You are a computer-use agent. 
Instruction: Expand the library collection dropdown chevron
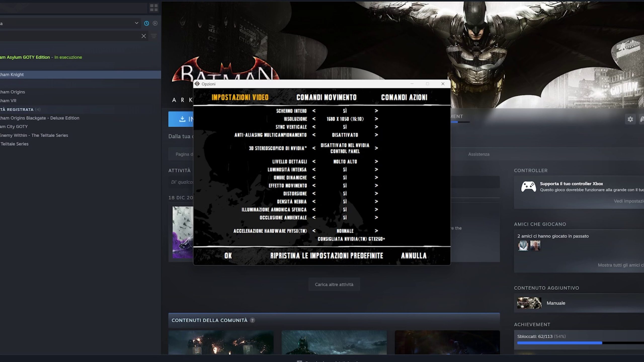click(x=136, y=23)
